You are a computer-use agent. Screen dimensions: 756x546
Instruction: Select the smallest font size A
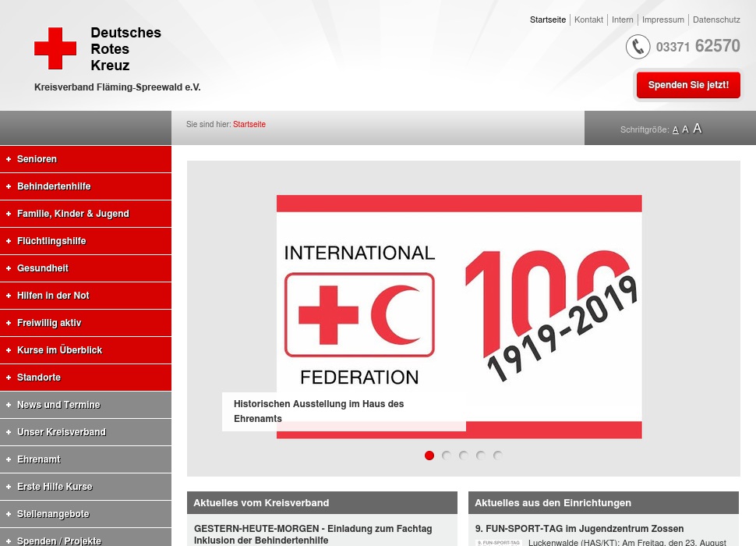[675, 129]
